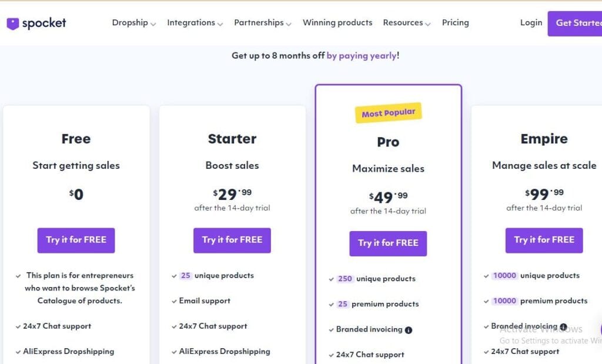Expand the Integrations dropdown menu
This screenshot has height=364, width=602.
click(x=195, y=23)
